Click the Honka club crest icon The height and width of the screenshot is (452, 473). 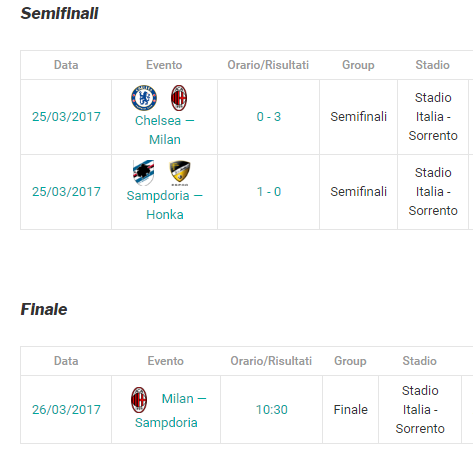coord(180,173)
